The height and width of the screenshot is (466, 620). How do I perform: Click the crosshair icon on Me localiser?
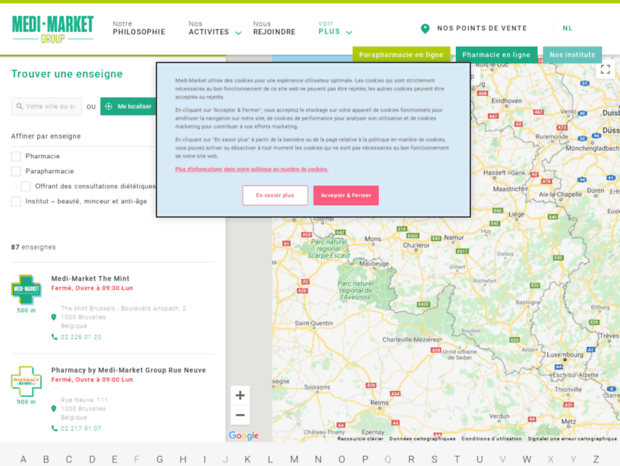[x=109, y=106]
